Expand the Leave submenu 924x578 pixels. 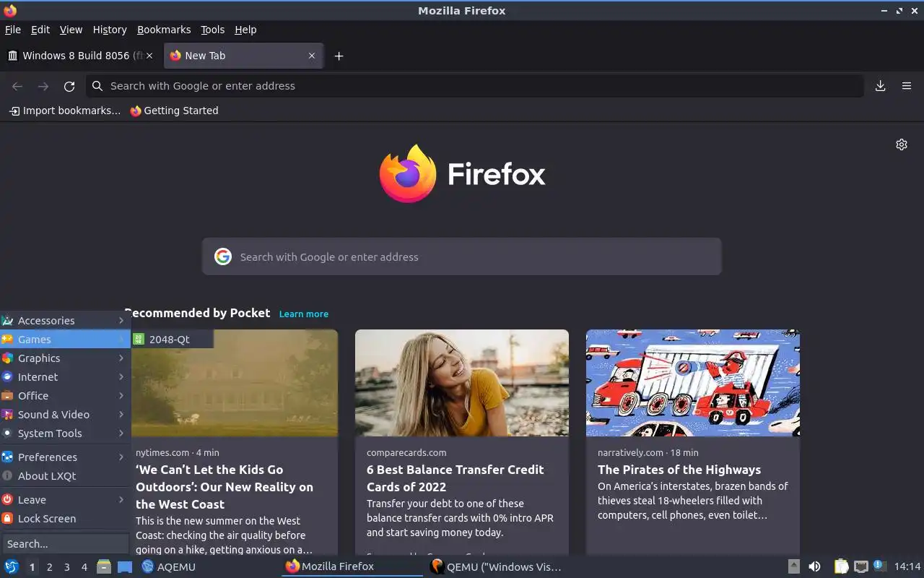coord(65,500)
